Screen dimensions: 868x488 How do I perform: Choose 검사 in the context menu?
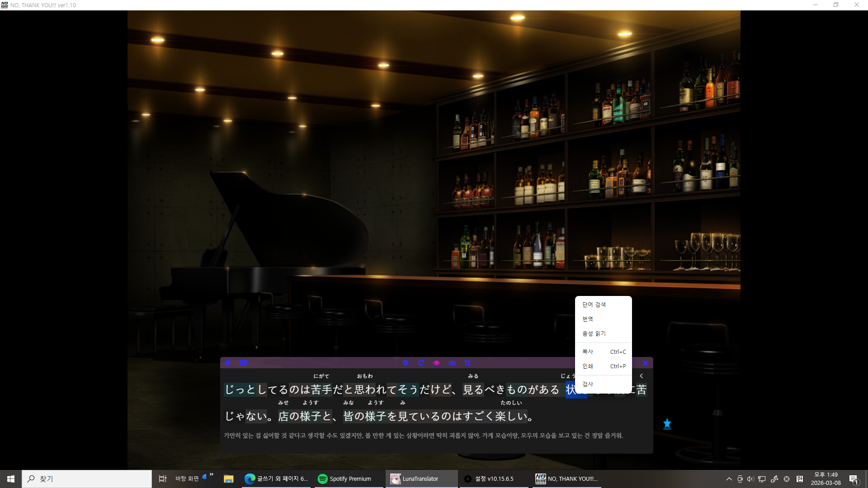point(588,384)
